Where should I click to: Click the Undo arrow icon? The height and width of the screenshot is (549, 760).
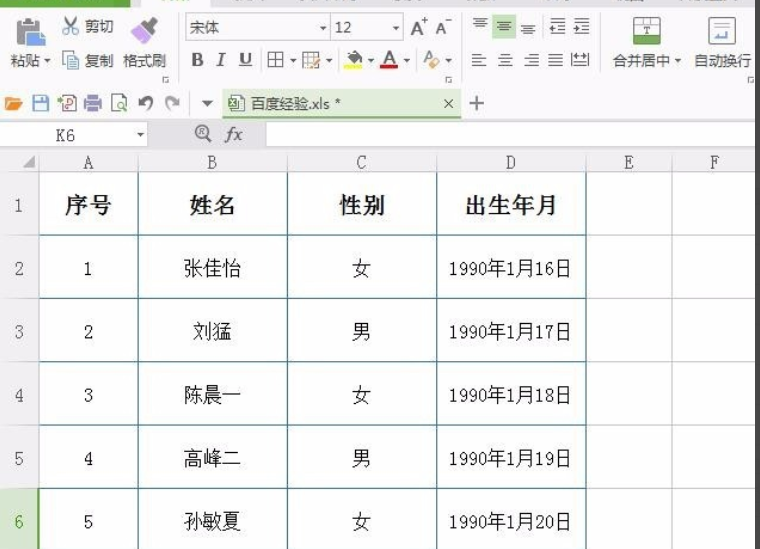point(146,103)
